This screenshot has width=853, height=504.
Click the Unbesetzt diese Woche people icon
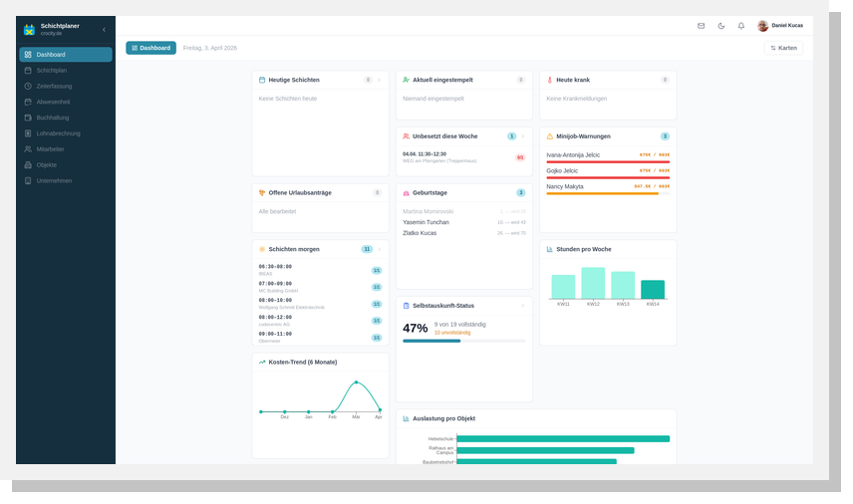[x=406, y=136]
